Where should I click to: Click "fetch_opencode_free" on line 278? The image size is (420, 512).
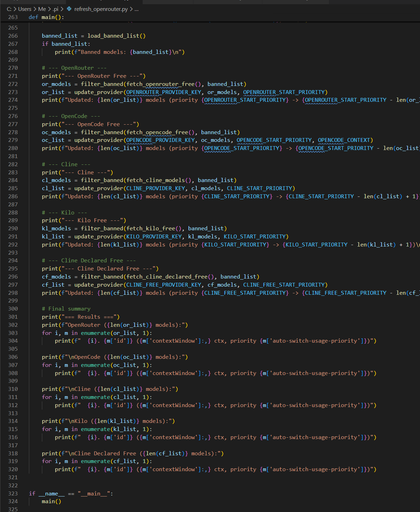pyautogui.click(x=157, y=132)
